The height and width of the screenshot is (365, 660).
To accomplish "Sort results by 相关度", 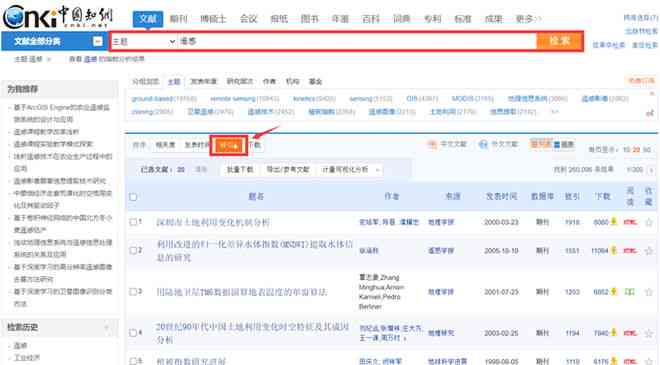I will click(165, 145).
